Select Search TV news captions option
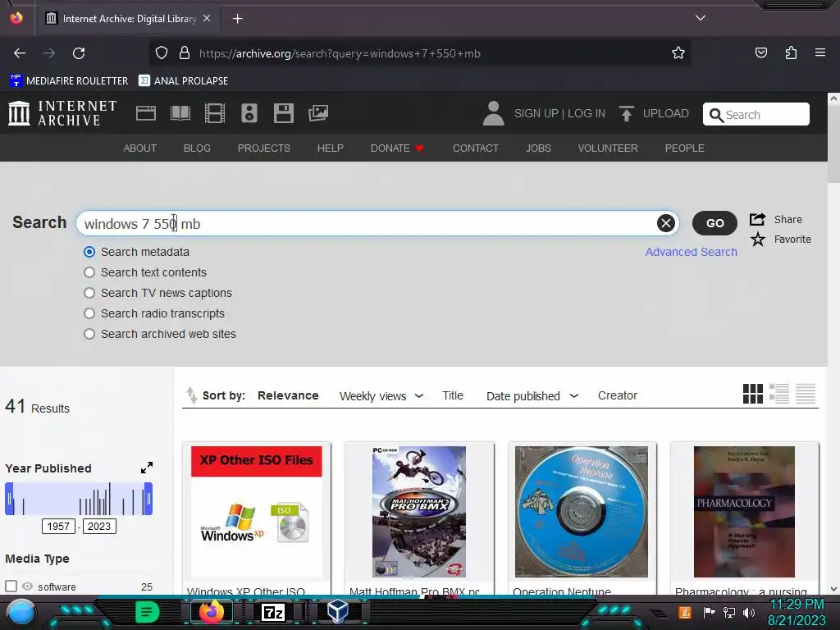Viewport: 840px width, 630px height. click(89, 293)
